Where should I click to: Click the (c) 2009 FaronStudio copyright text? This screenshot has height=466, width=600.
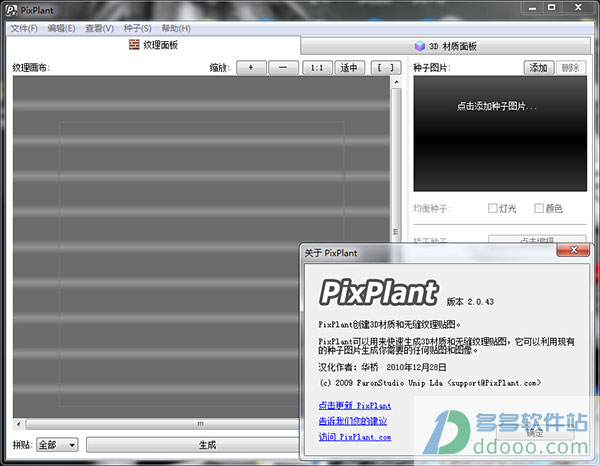pyautogui.click(x=430, y=383)
